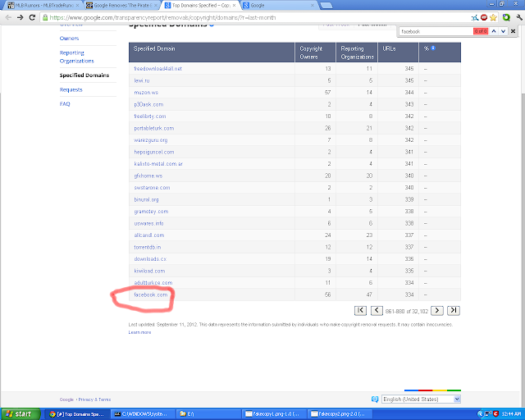The image size is (525, 420).
Task: Open the kiwiload.com domain link
Action: pos(149,271)
